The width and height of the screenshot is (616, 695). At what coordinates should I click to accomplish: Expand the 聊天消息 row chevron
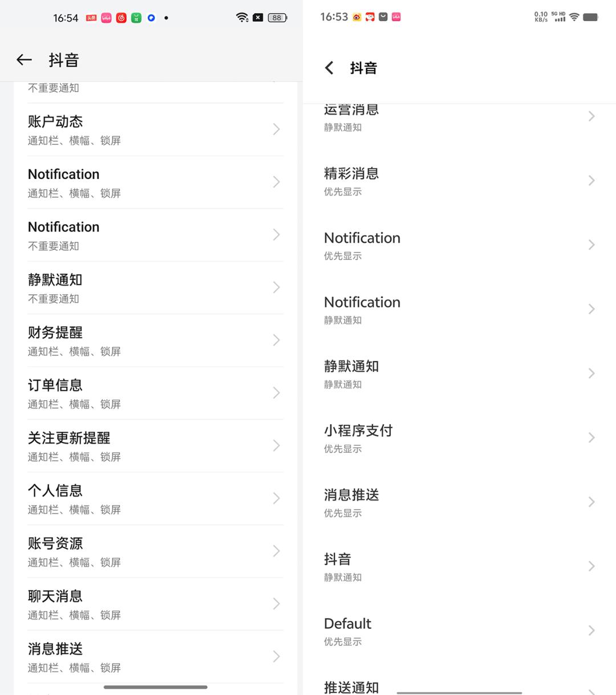pyautogui.click(x=276, y=604)
